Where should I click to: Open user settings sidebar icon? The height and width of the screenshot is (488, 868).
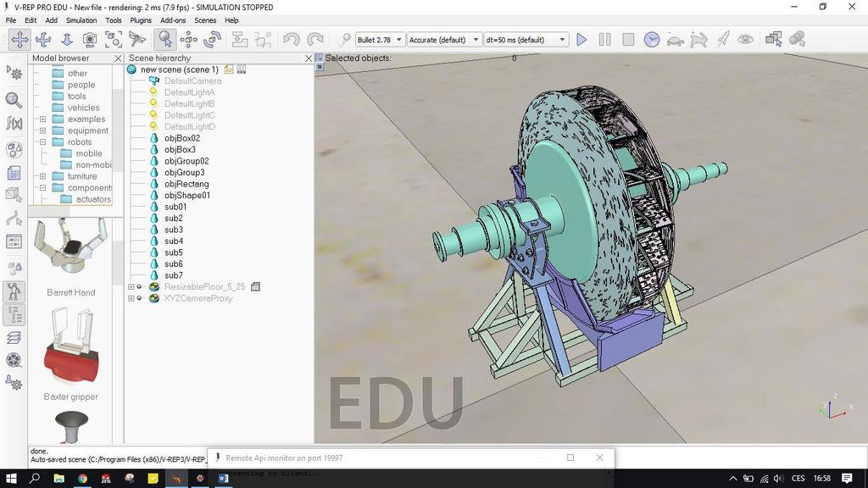click(14, 383)
